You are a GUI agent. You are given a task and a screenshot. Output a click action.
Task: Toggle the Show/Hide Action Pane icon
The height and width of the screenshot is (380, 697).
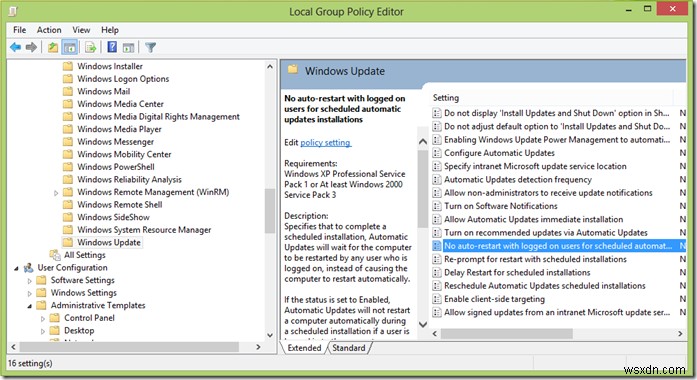pyautogui.click(x=128, y=48)
